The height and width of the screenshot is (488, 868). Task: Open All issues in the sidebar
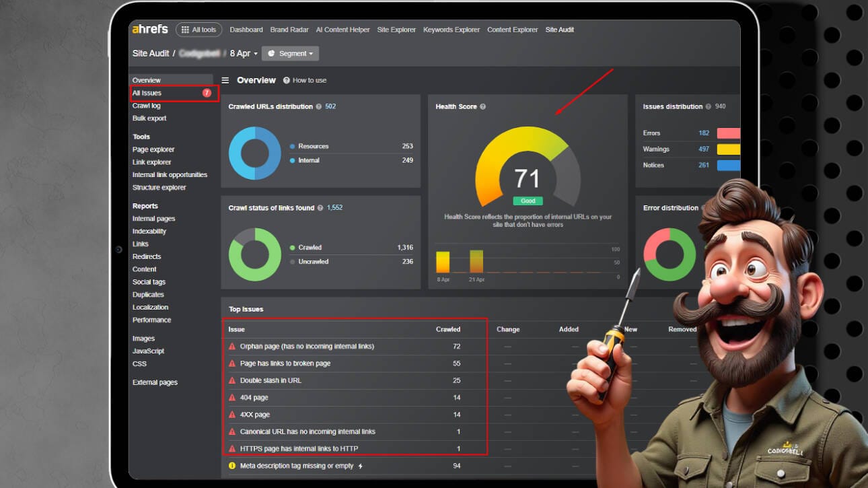[147, 93]
